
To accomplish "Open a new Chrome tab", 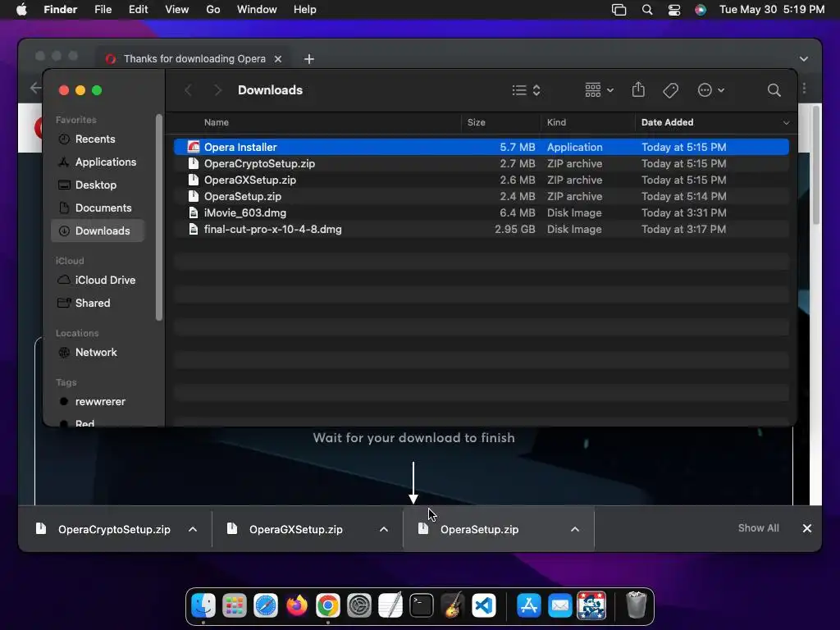I will (309, 59).
